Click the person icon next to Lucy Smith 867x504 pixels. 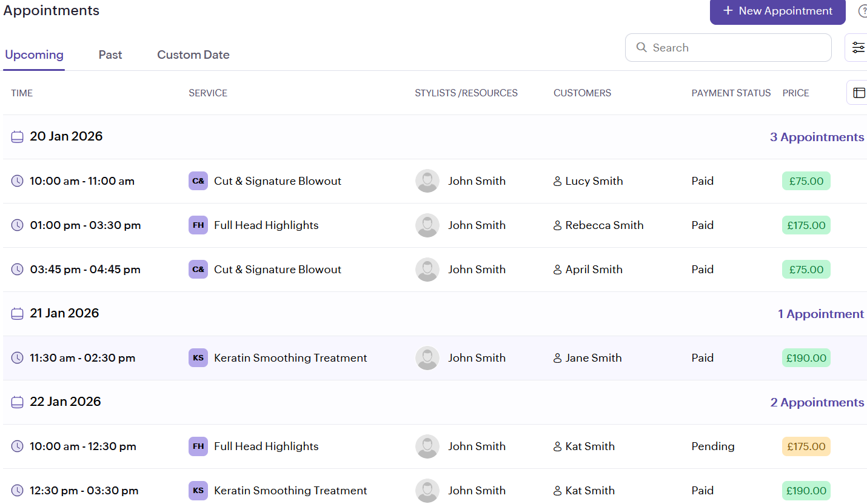(557, 181)
